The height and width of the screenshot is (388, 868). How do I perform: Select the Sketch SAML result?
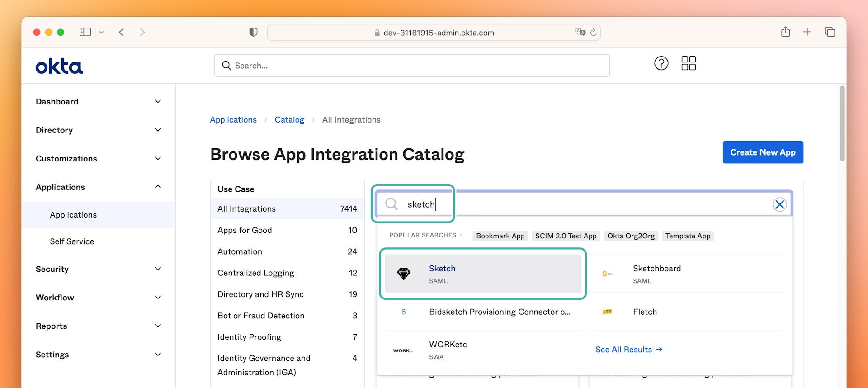(483, 274)
